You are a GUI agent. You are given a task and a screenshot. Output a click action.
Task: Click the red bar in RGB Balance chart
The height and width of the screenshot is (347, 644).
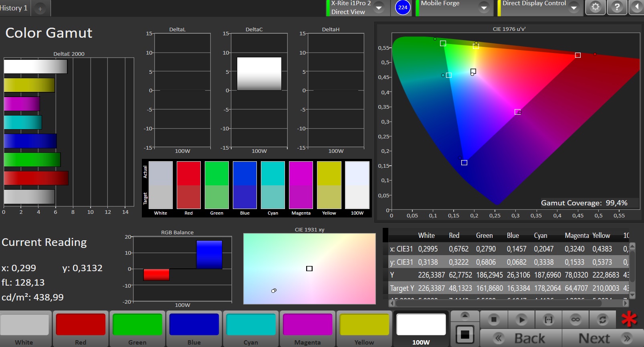pyautogui.click(x=156, y=274)
